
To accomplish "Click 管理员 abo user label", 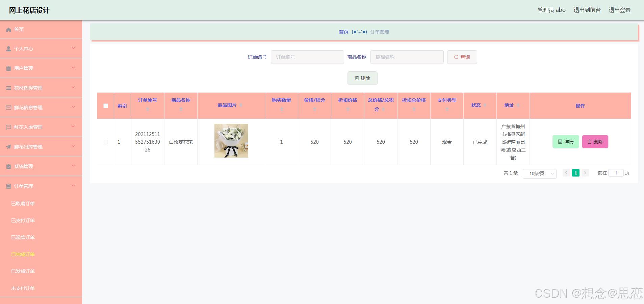I will pyautogui.click(x=552, y=10).
